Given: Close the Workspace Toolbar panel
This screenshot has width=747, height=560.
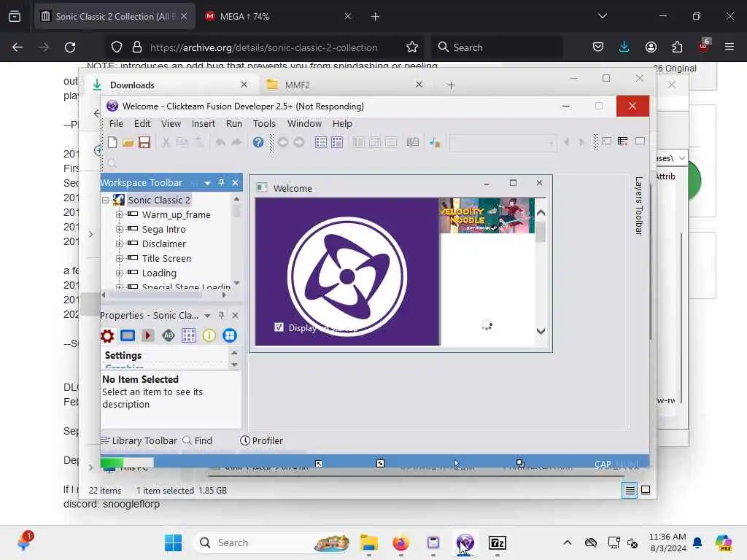Looking at the screenshot, I should coord(235,182).
